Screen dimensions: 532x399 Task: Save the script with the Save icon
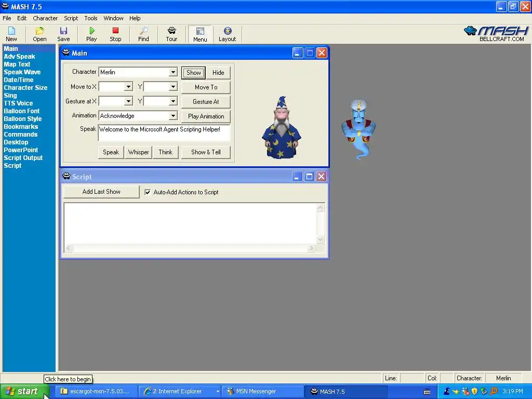[63, 34]
